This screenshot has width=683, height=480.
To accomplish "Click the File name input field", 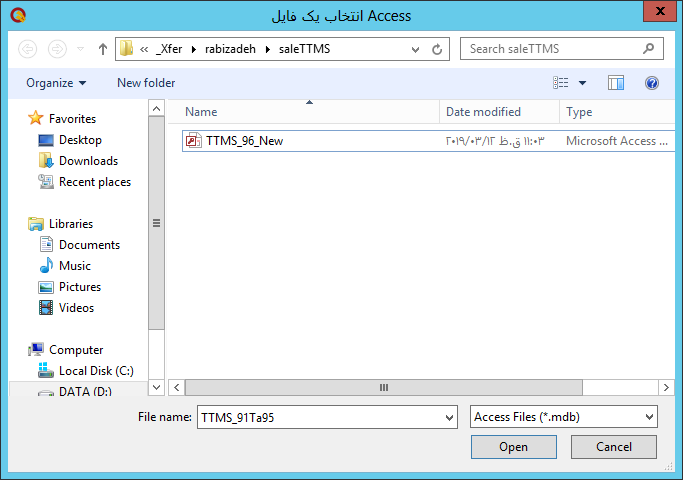I will point(318,417).
